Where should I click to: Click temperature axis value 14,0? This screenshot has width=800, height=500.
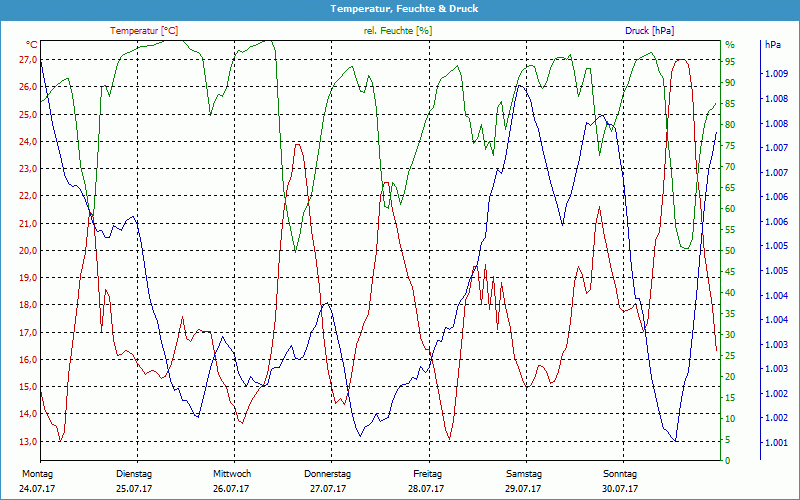28,414
